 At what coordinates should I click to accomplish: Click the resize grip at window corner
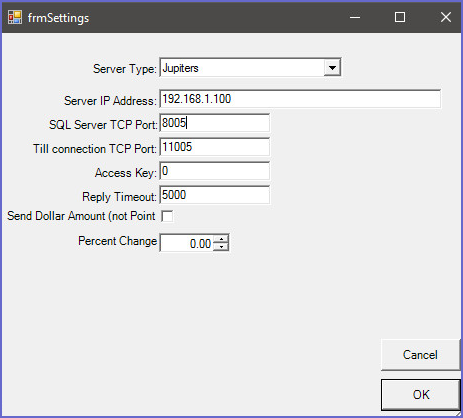tap(457, 412)
